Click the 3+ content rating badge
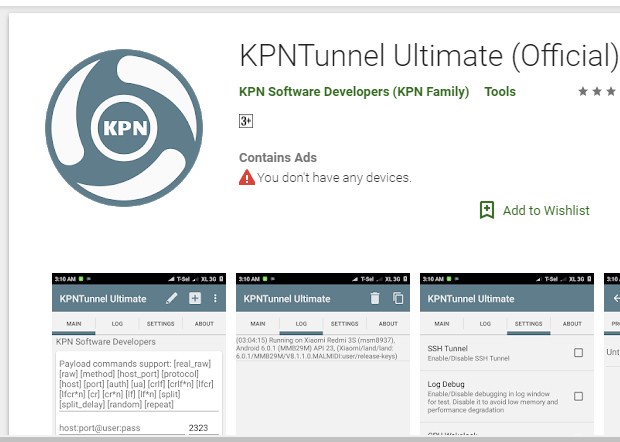 coord(246,121)
